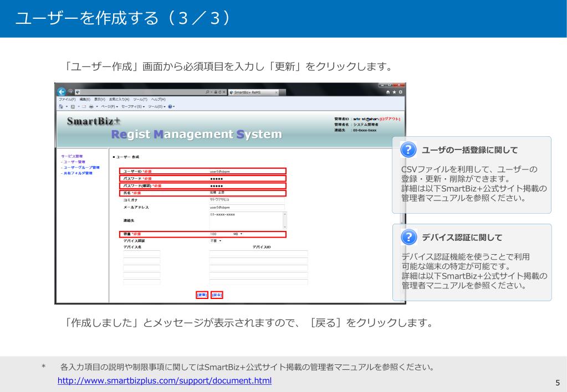Screen dimensions: 567x392
Task: Click the デバイス名 column header
Action: pyautogui.click(x=132, y=247)
